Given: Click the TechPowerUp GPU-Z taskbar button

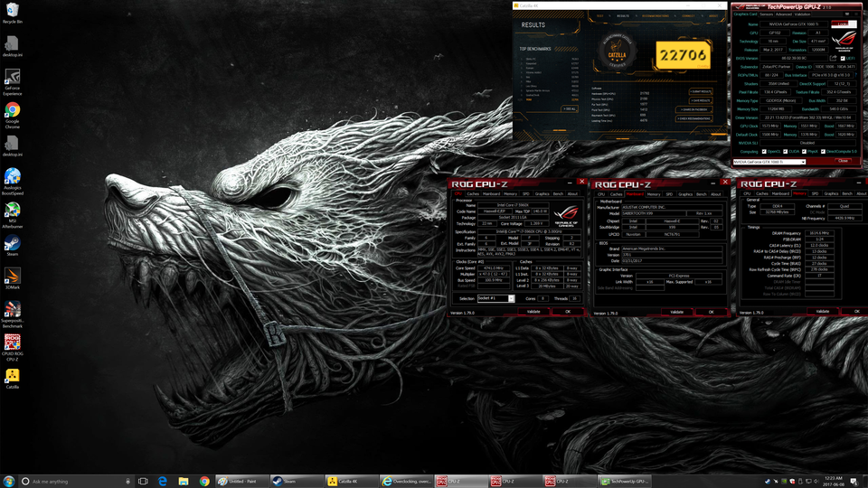Looking at the screenshot, I should tap(625, 482).
